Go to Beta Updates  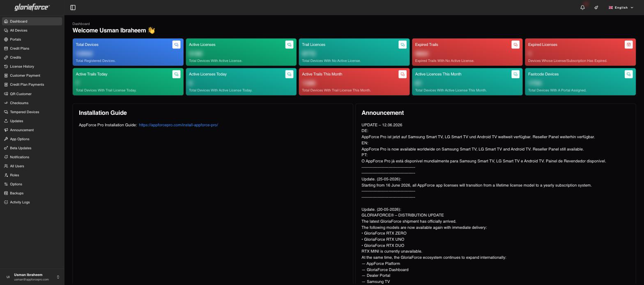[x=32, y=148]
